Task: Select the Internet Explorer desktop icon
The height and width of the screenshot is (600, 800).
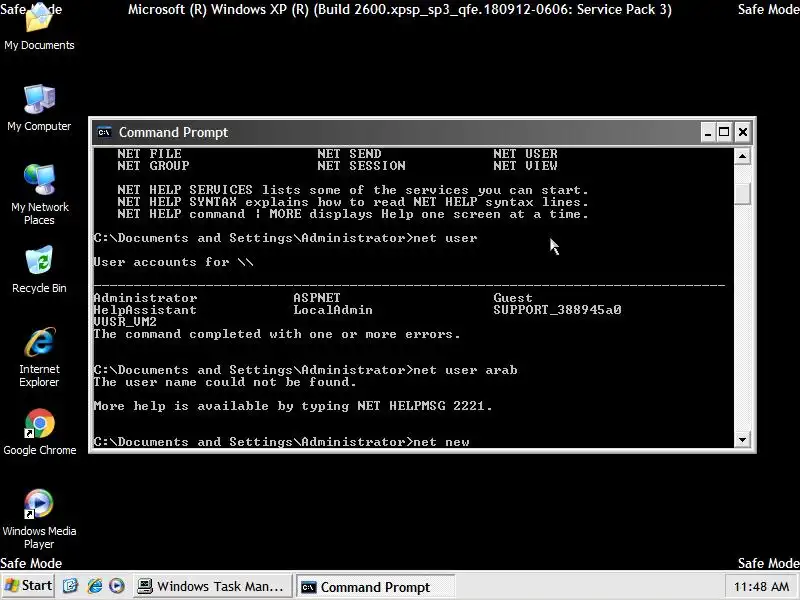Action: click(39, 357)
